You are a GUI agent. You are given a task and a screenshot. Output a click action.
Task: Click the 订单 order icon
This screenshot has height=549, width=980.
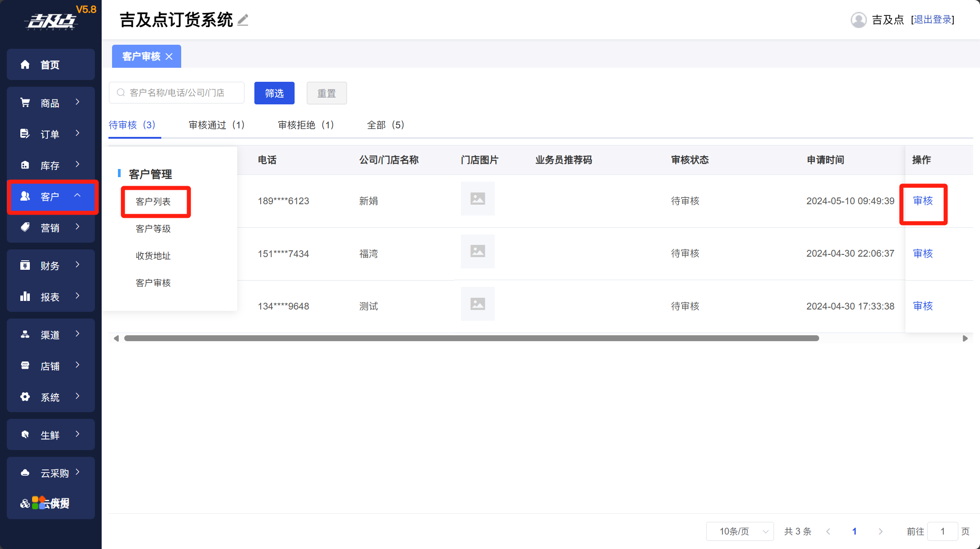click(25, 134)
